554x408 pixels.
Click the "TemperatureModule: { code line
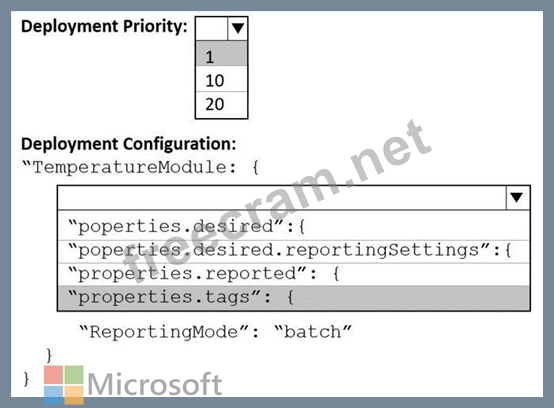(141, 167)
